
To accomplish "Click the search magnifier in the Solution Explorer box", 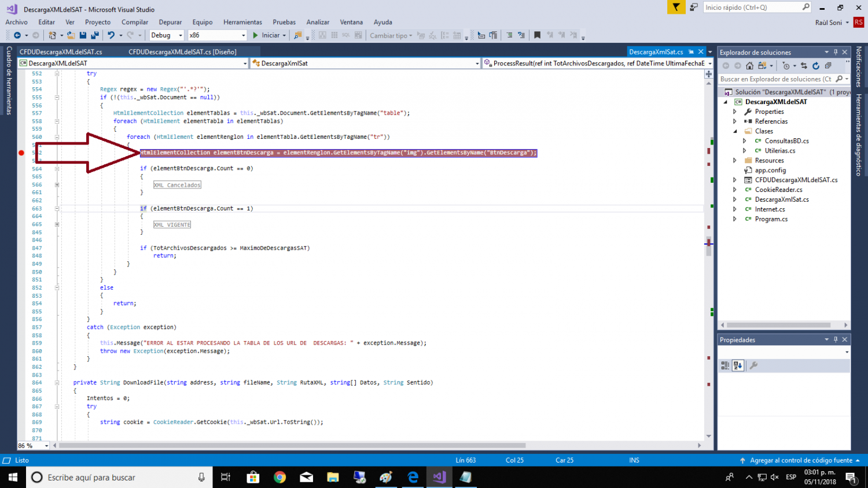I will pyautogui.click(x=839, y=79).
